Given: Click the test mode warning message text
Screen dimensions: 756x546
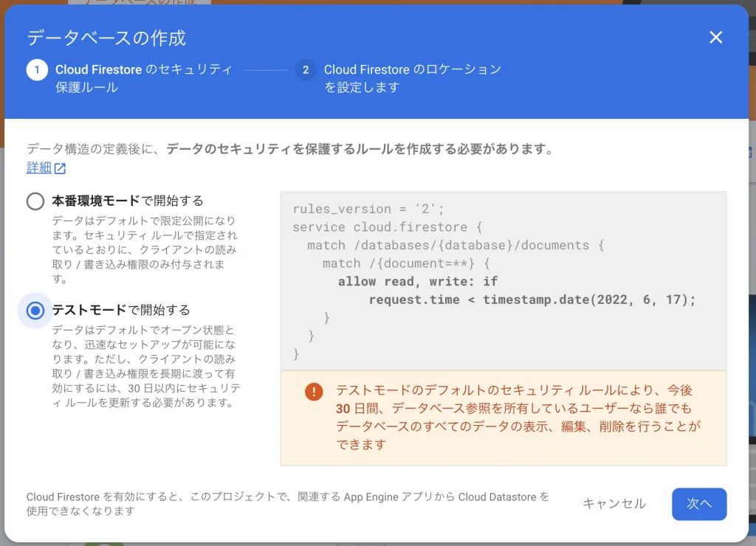Looking at the screenshot, I should pos(517,417).
